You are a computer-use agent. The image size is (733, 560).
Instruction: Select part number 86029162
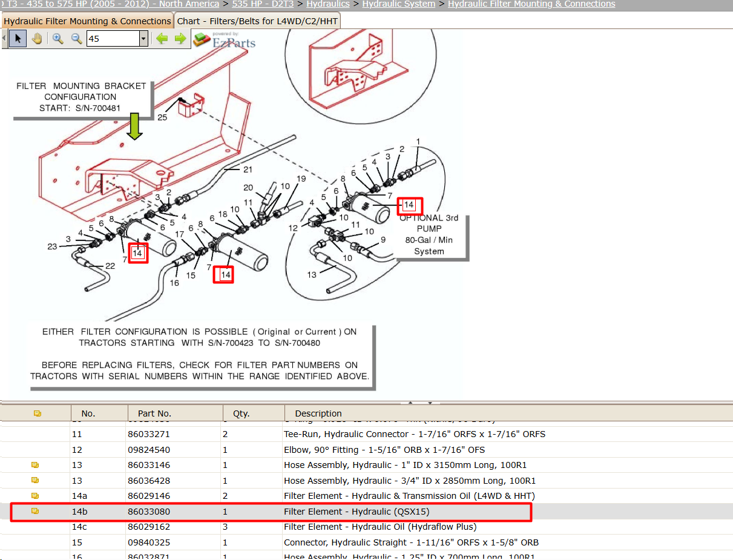click(148, 527)
